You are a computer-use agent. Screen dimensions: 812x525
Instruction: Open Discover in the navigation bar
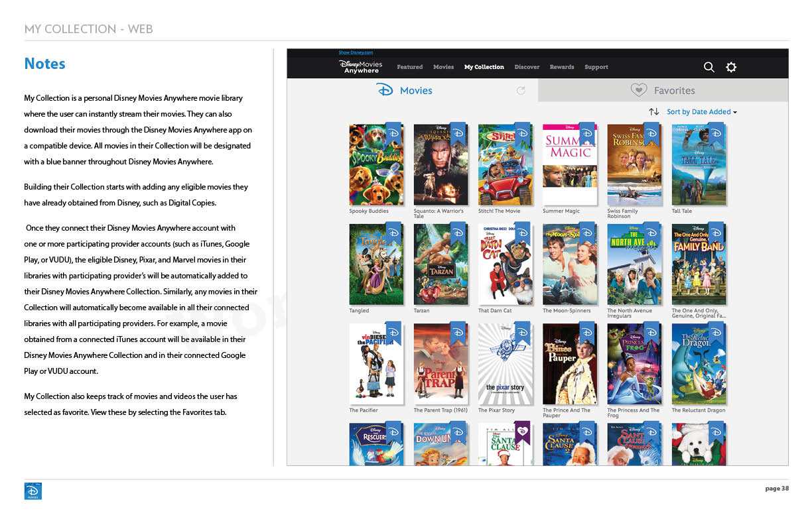pyautogui.click(x=527, y=67)
